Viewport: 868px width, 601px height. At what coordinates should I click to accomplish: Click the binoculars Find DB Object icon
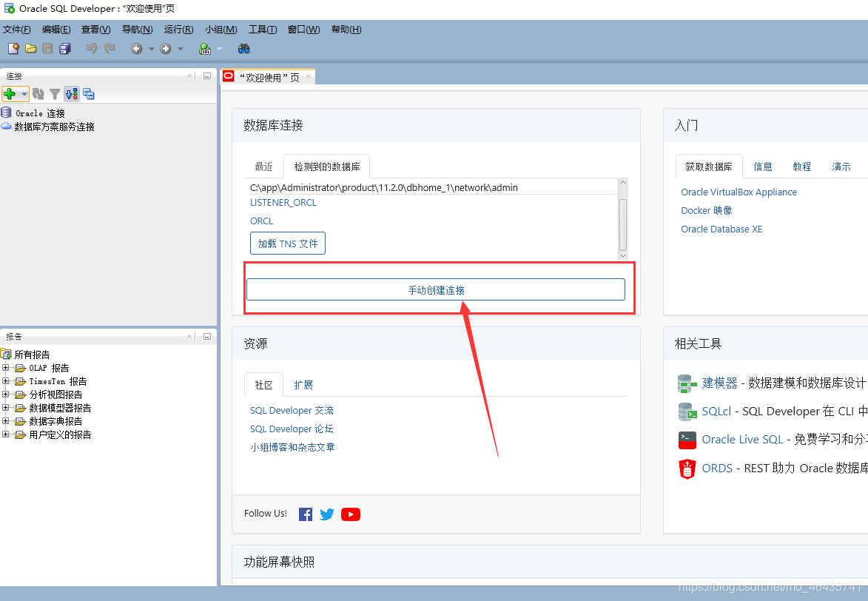click(243, 49)
